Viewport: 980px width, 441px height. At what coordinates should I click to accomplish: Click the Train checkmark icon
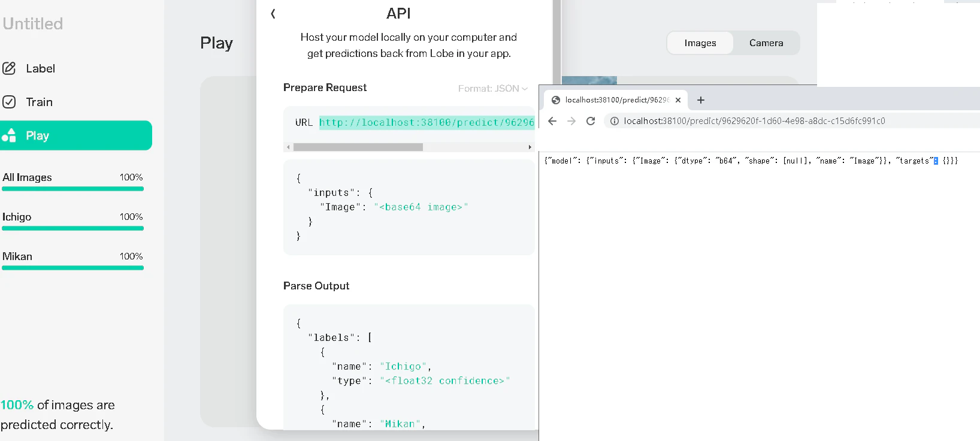(9, 102)
